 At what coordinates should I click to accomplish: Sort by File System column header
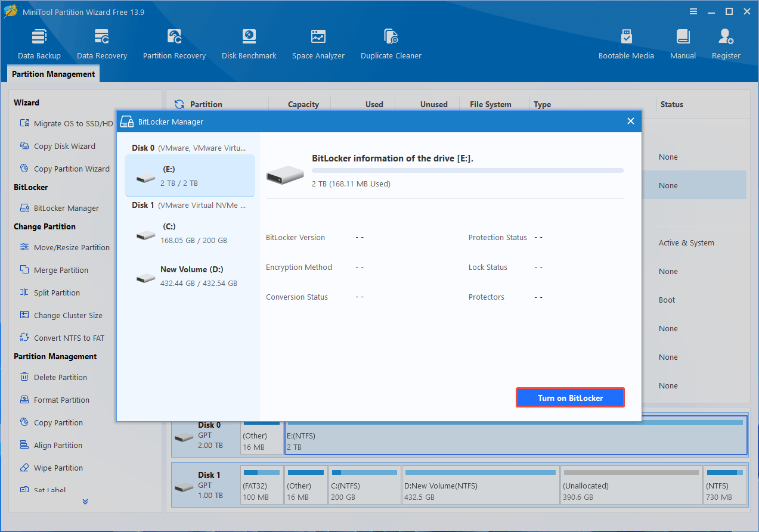pos(491,104)
